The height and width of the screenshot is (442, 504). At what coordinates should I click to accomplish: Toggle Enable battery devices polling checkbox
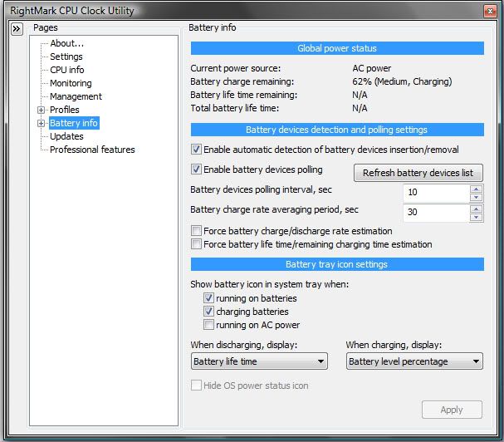click(x=196, y=169)
